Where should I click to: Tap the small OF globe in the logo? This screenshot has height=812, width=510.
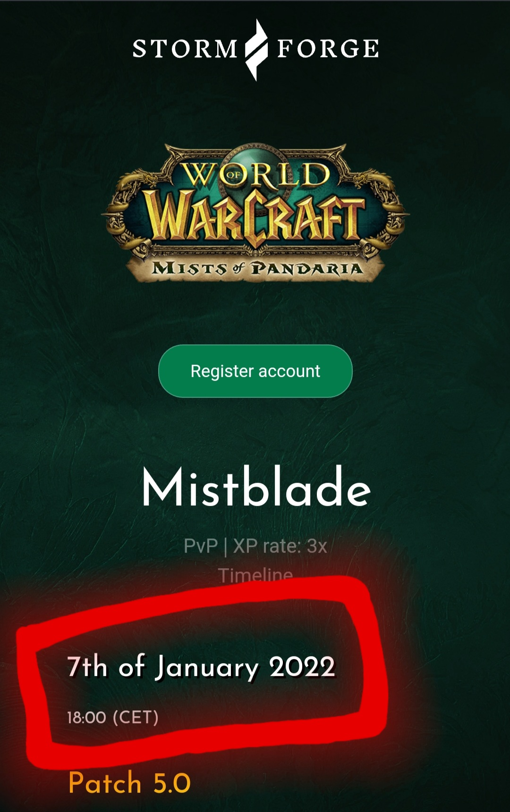[233, 174]
